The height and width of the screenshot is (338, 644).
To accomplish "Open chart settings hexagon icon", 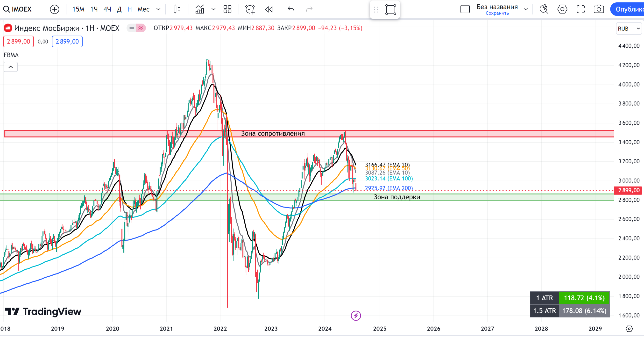I will pyautogui.click(x=562, y=9).
